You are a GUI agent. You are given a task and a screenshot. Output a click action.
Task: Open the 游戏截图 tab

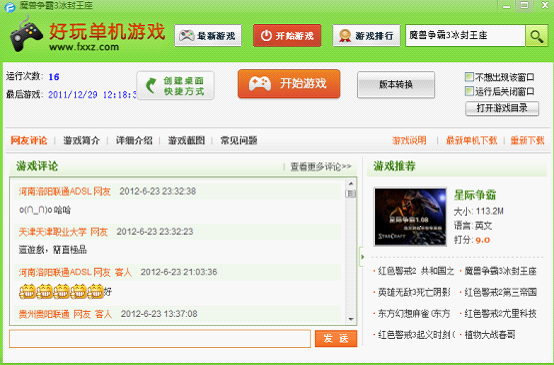186,140
